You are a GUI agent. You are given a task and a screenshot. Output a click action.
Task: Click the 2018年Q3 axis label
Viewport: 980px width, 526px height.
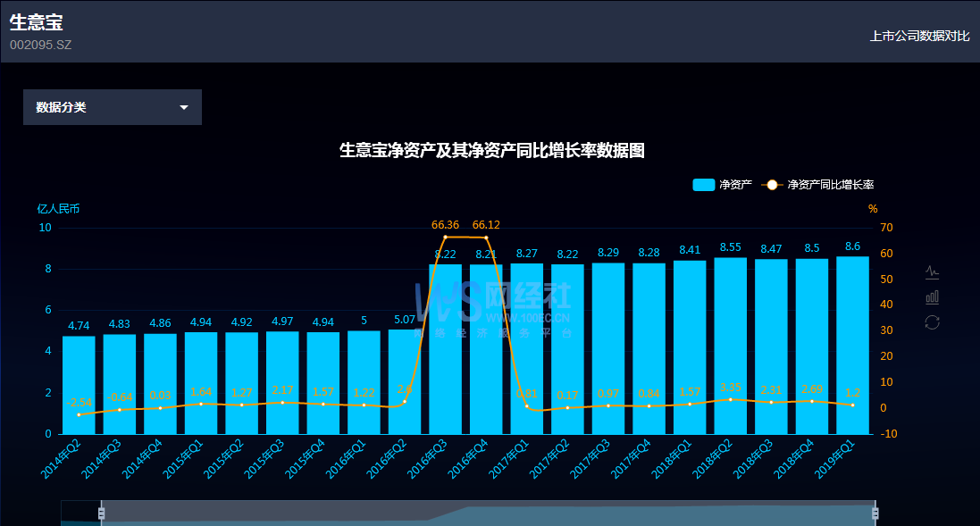tap(753, 459)
